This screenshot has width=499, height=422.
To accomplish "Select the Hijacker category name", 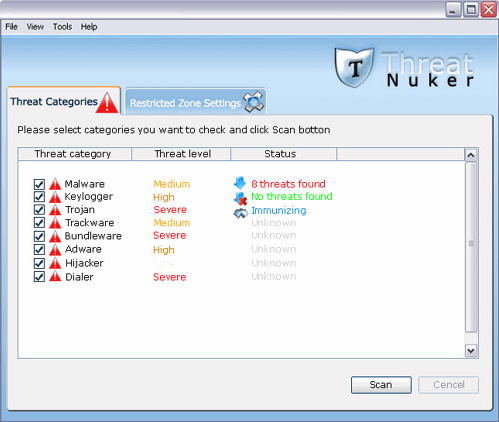I will point(84,263).
